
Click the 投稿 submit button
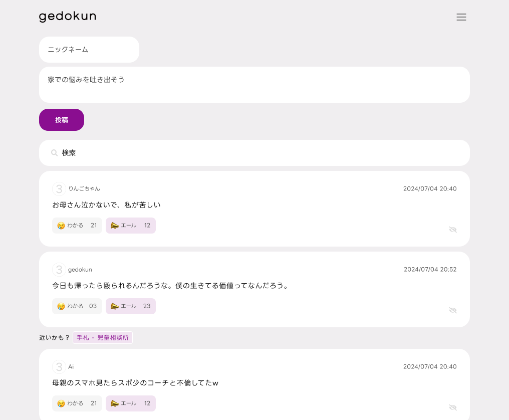pos(62,120)
